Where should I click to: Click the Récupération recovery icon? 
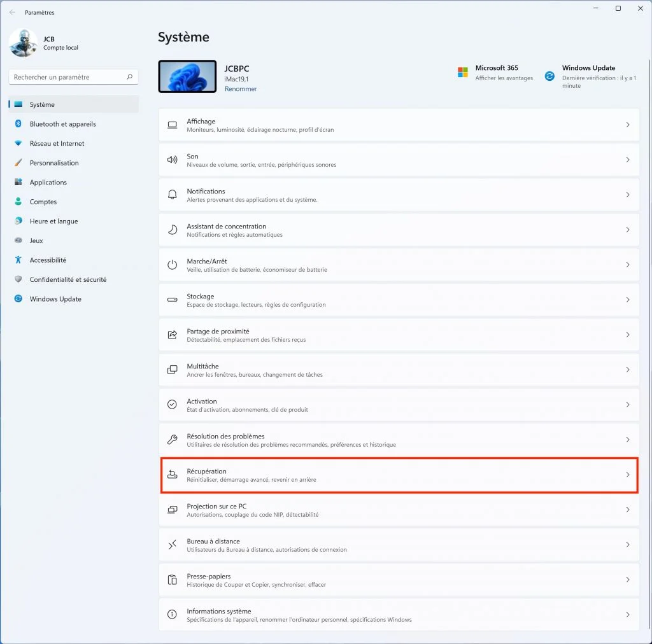(x=172, y=475)
